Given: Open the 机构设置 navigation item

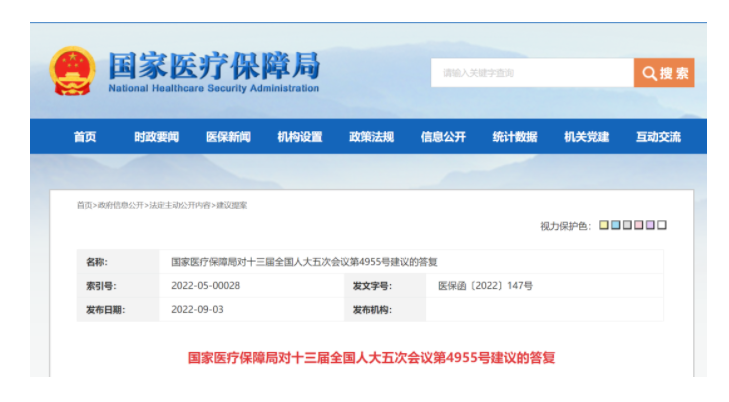Looking at the screenshot, I should (x=300, y=137).
